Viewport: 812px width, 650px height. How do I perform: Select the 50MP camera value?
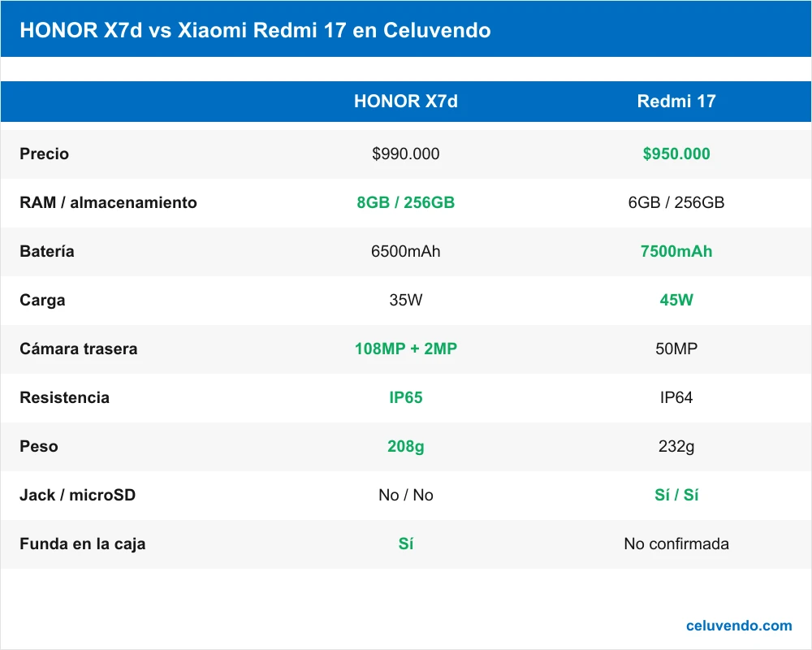click(676, 349)
